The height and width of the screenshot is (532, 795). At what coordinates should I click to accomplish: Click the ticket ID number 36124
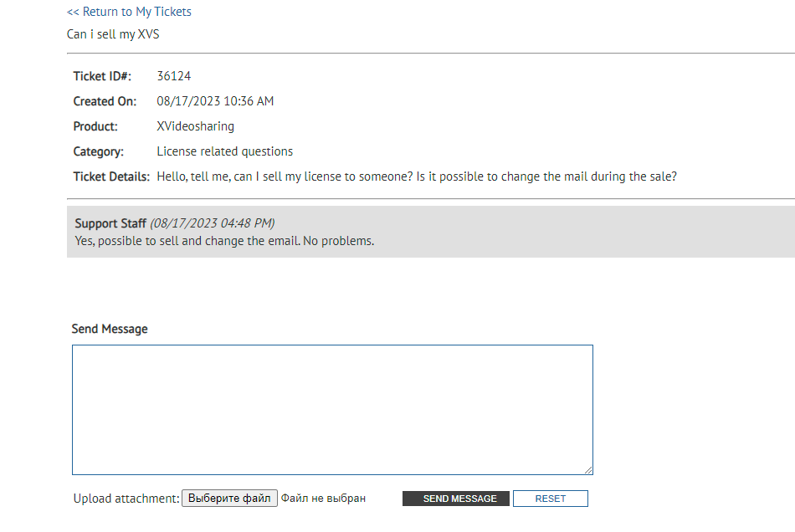point(174,76)
